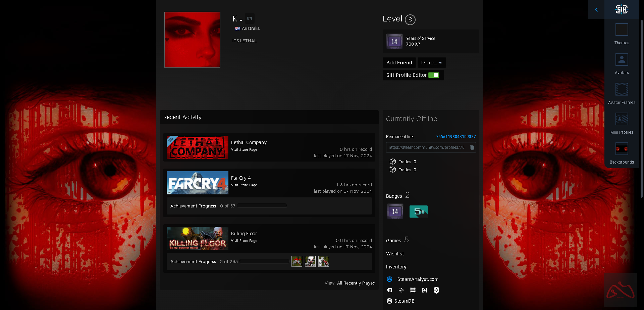Image resolution: width=644 pixels, height=310 pixels.
Task: Click the Killing Floor game banner thumbnail
Action: pyautogui.click(x=197, y=238)
